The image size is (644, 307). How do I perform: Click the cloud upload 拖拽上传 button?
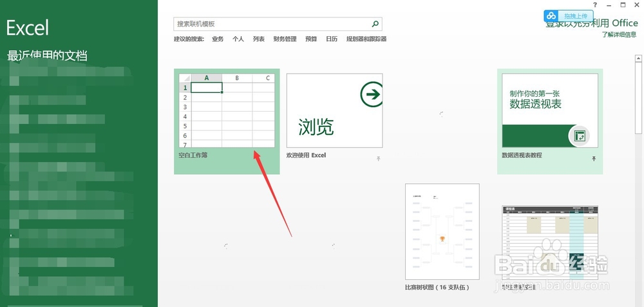569,16
